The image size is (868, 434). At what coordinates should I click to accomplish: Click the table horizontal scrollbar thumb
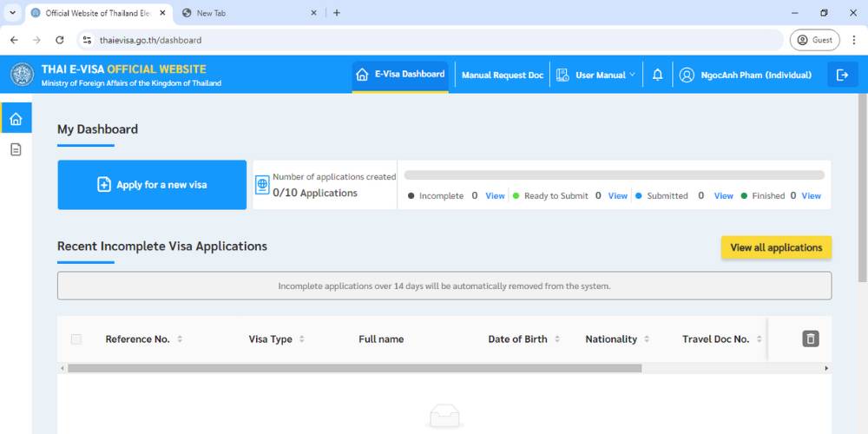[x=354, y=368]
